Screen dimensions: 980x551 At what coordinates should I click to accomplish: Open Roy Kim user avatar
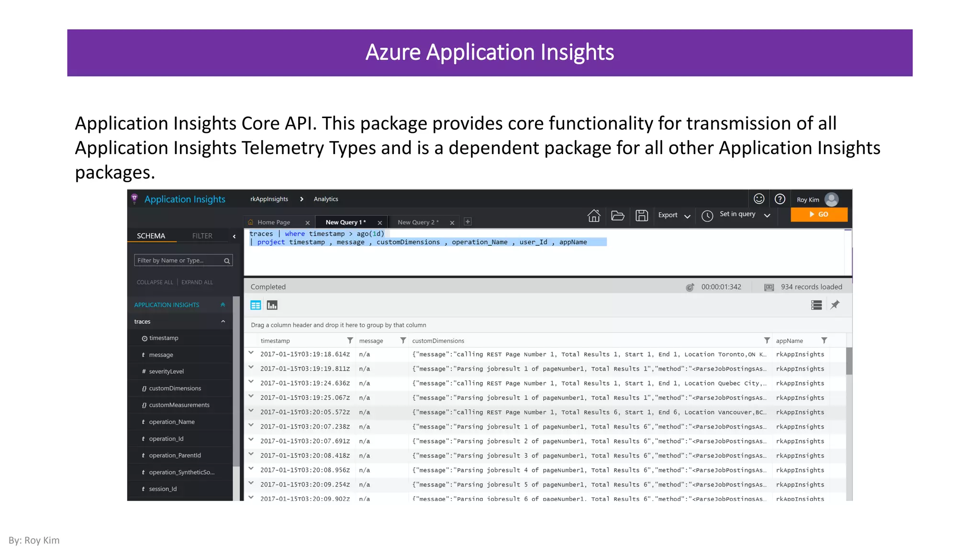pyautogui.click(x=832, y=199)
